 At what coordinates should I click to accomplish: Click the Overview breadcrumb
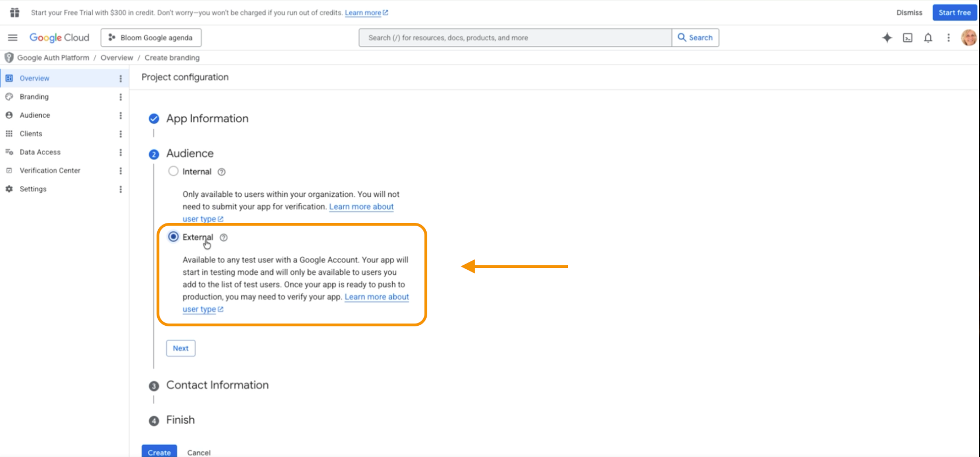pyautogui.click(x=117, y=58)
